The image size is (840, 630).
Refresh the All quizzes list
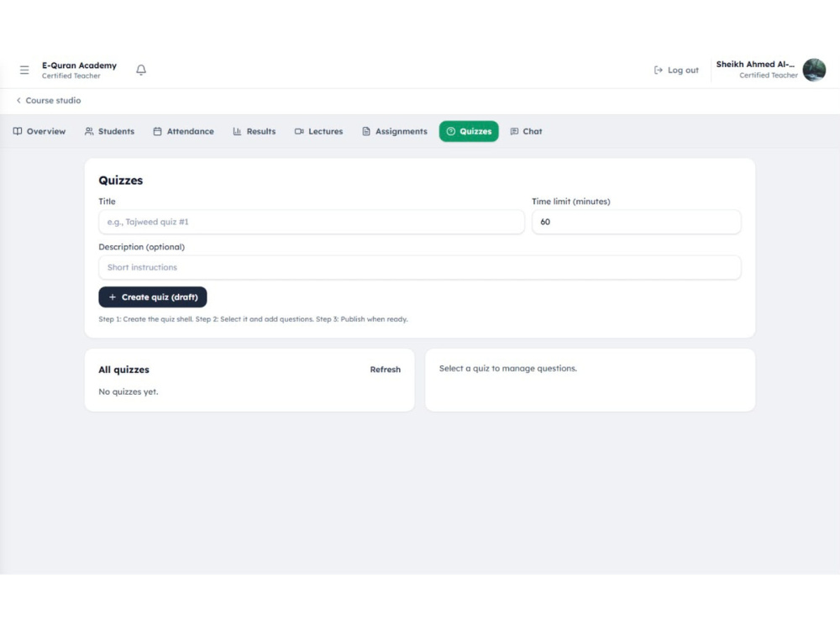pyautogui.click(x=386, y=370)
